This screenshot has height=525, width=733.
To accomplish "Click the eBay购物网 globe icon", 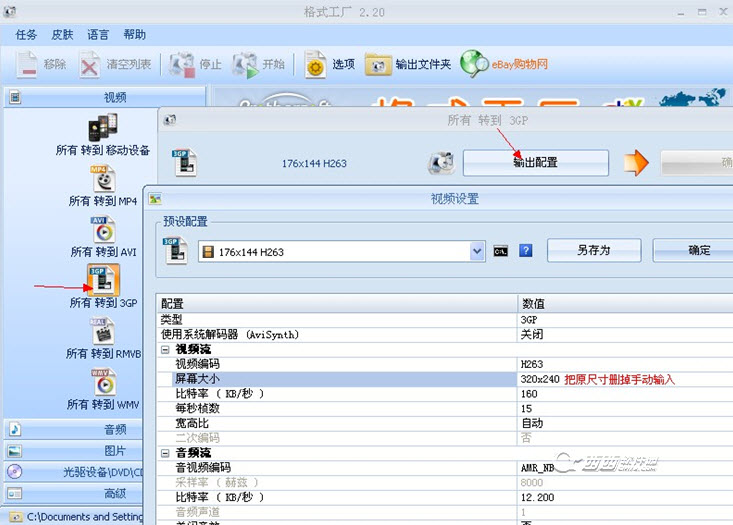I will coord(474,64).
